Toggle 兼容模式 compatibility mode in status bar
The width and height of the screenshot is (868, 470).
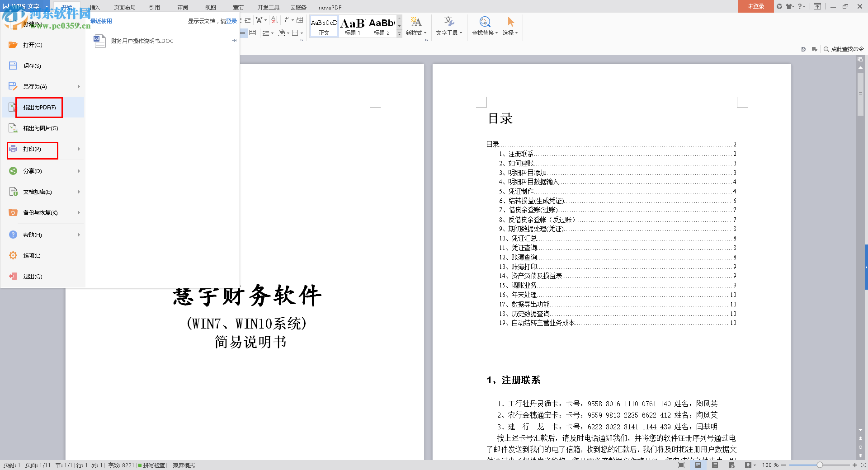[x=184, y=465]
